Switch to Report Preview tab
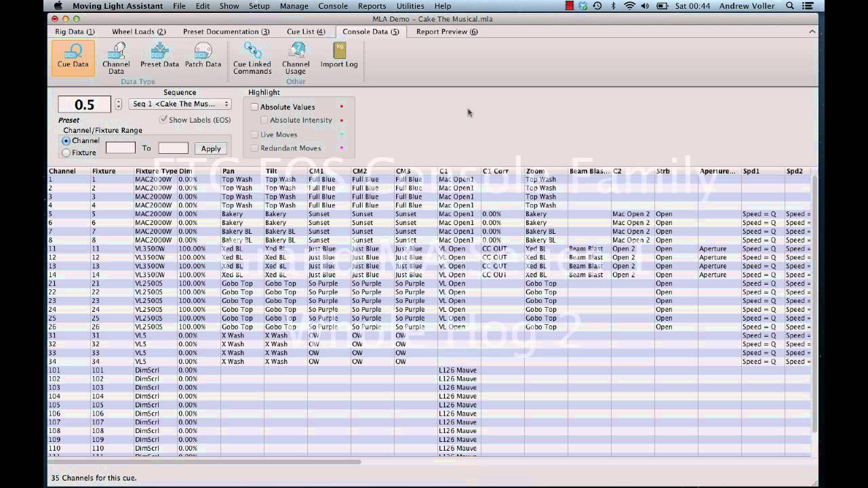868x488 pixels. pos(447,32)
